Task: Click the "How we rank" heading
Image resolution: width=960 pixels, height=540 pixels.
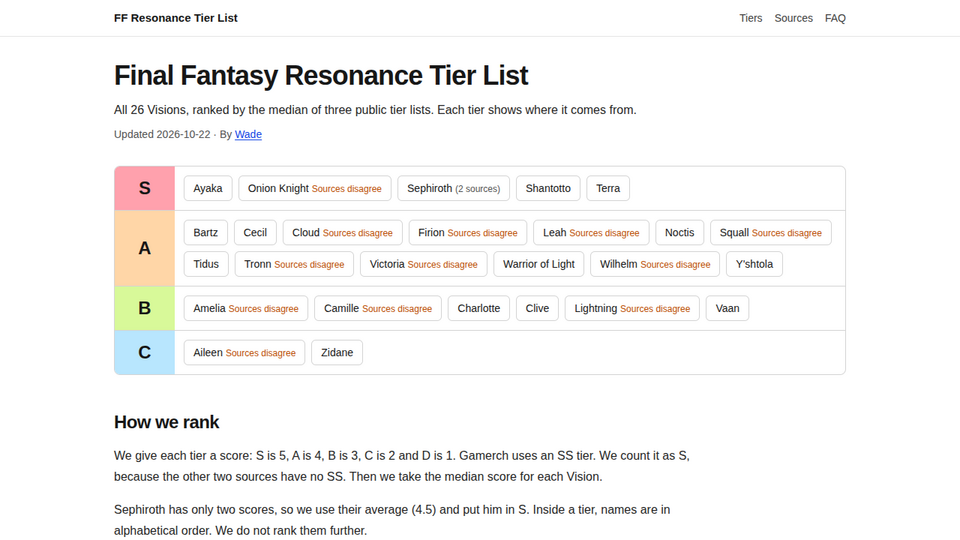Action: click(167, 422)
